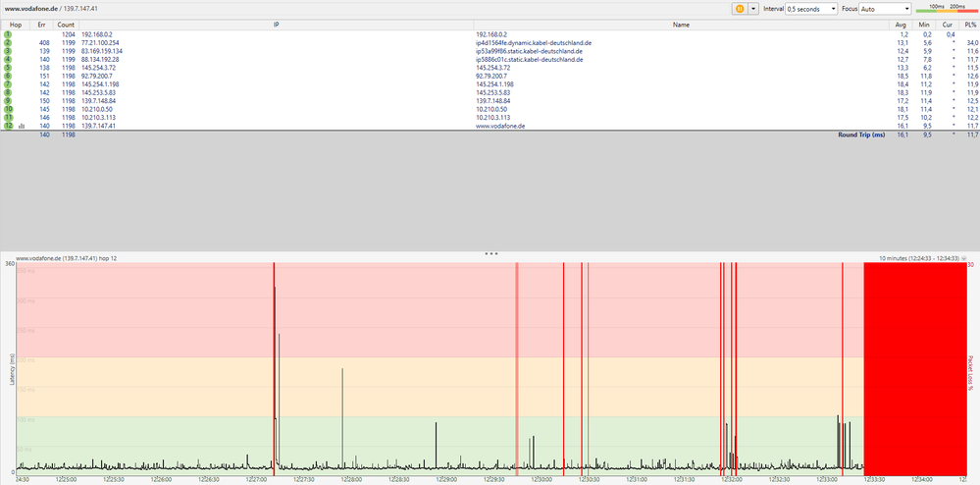980x485 pixels.
Task: Select the hop 1 green circle icon
Action: click(x=8, y=34)
